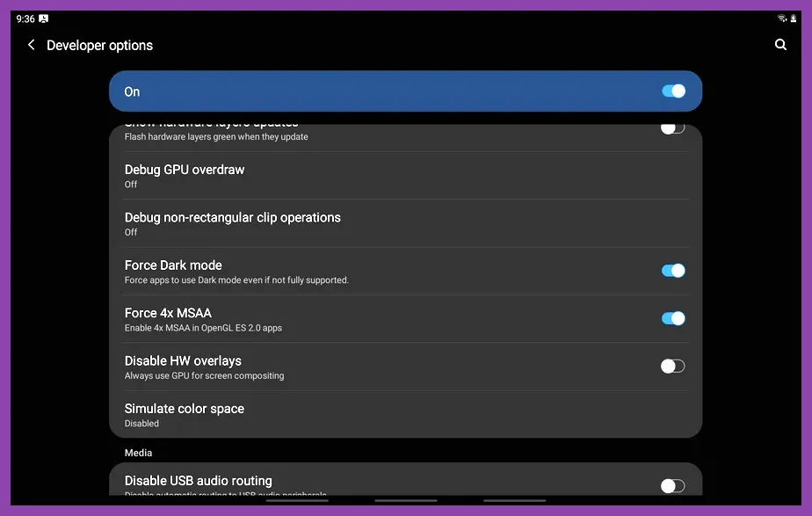Tap the battery charging status icon
Image resolution: width=812 pixels, height=516 pixels.
pyautogui.click(x=793, y=18)
